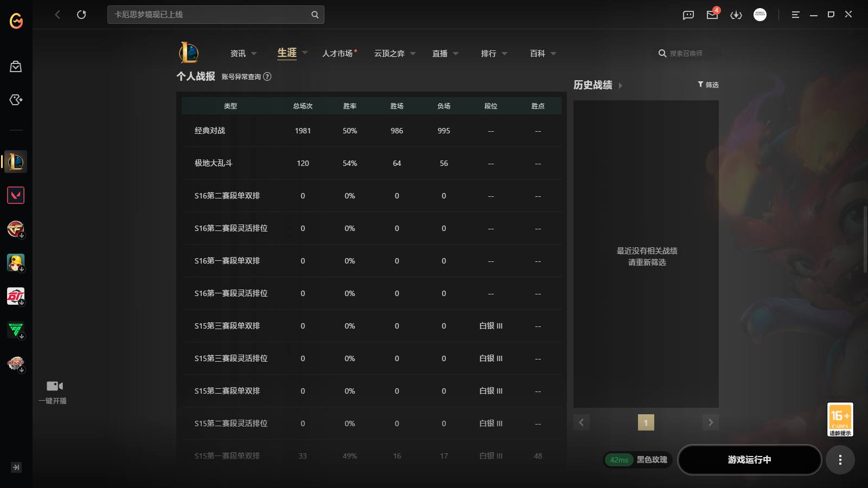Refresh the page with reload icon
This screenshot has width=868, height=488.
click(x=81, y=15)
